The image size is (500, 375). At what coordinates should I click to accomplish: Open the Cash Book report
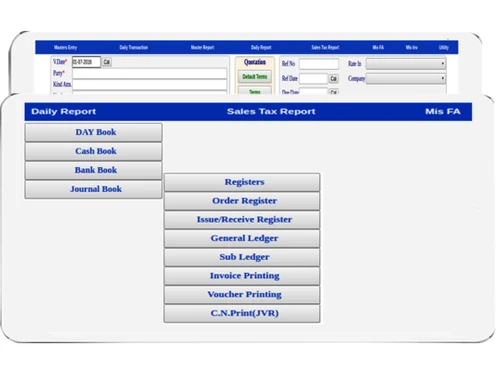pos(94,151)
